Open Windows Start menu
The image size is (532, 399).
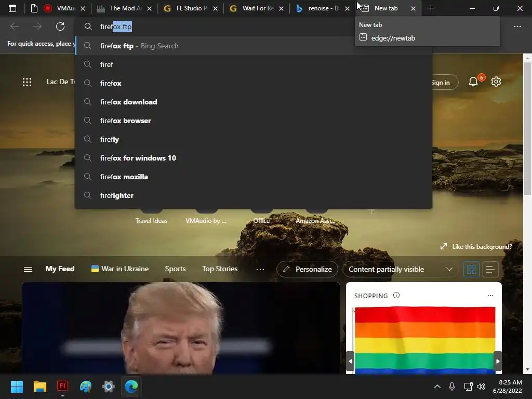pos(17,387)
